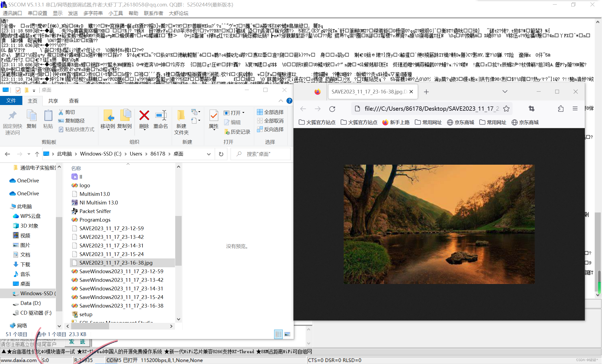Open the File (文件) ribbon tab
This screenshot has height=364, width=602.
click(x=11, y=100)
